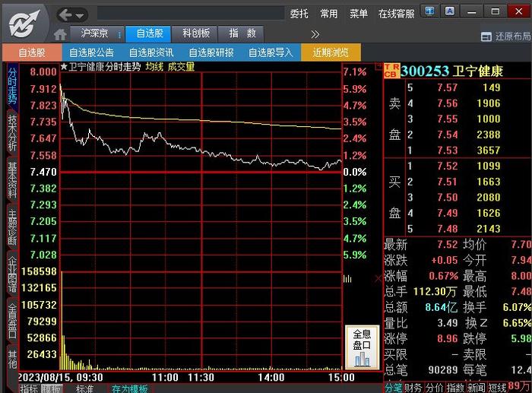Click the 量比 value 3.49
Viewport: 532px width, 393px height.
click(x=448, y=322)
